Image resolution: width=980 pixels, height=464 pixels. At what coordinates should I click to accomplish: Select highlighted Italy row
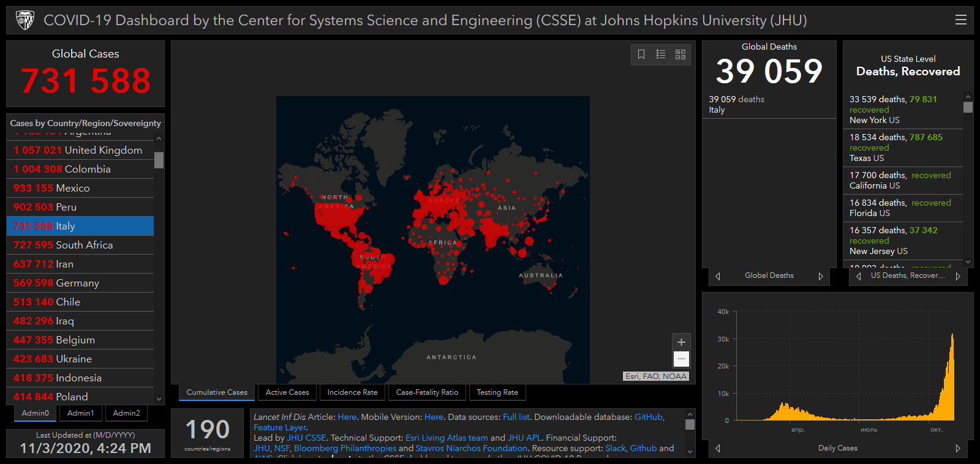(80, 226)
